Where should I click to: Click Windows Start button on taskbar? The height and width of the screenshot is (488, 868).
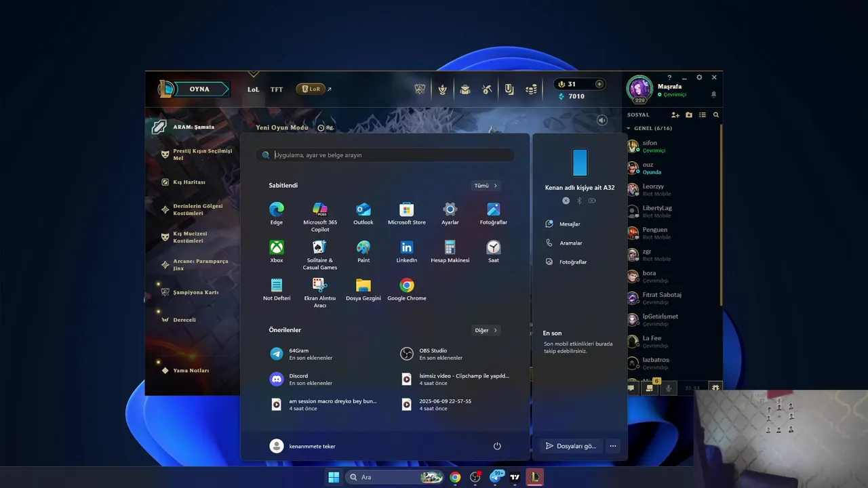pyautogui.click(x=334, y=477)
